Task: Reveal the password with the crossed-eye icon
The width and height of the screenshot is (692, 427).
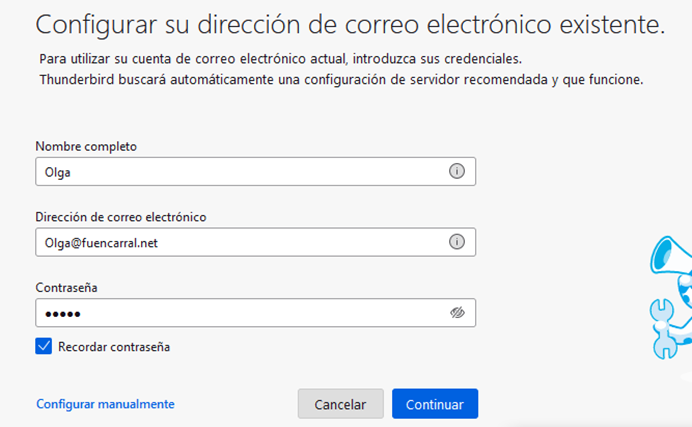Action: [x=457, y=313]
